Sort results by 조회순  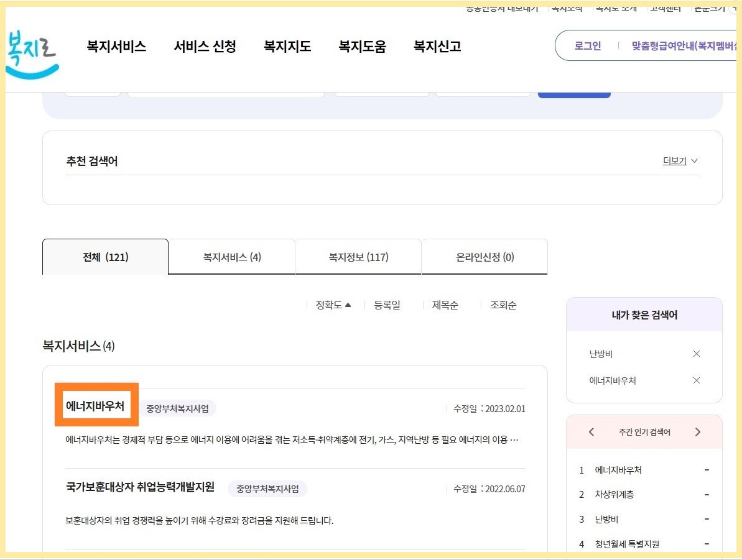(502, 305)
